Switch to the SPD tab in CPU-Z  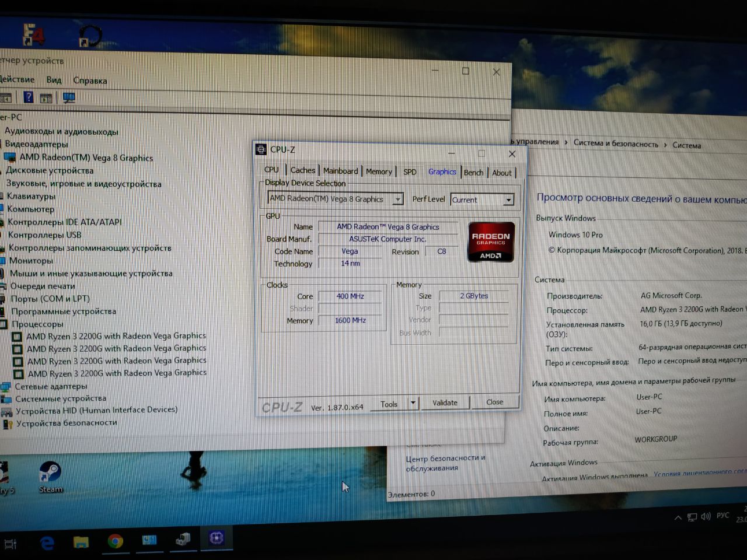click(x=410, y=172)
